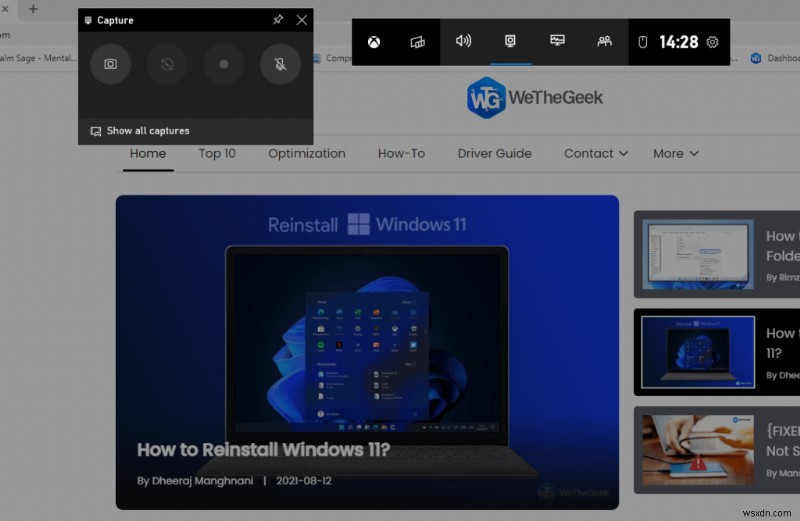Open the Audio widget speaker icon
The width and height of the screenshot is (800, 521).
click(x=463, y=41)
